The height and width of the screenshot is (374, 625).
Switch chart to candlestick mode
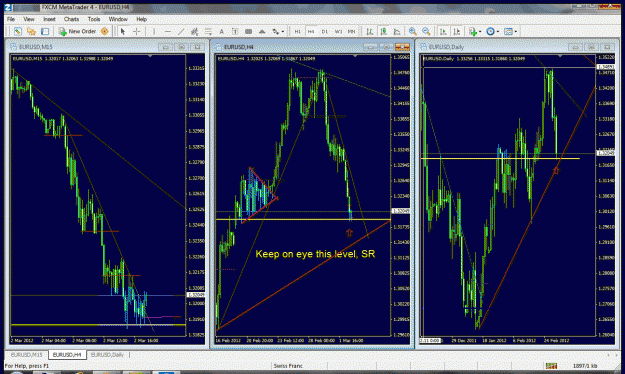[383, 31]
